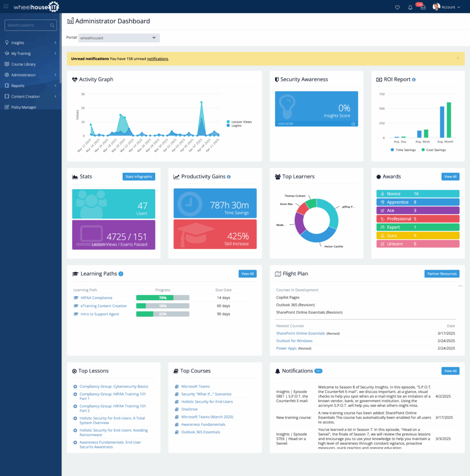Expand the Administration sidebar chevron
The height and width of the screenshot is (476, 470).
tap(55, 75)
